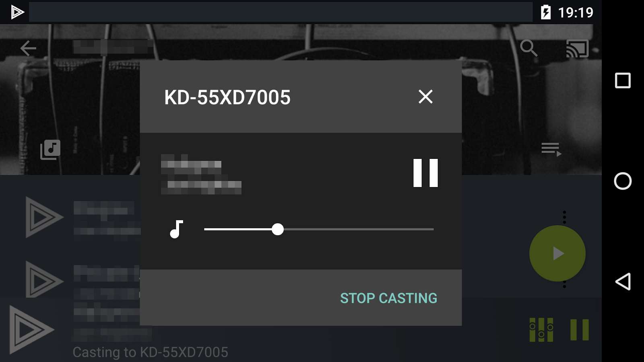The height and width of the screenshot is (362, 644).
Task: Go back with the arrow icon
Action: point(28,48)
